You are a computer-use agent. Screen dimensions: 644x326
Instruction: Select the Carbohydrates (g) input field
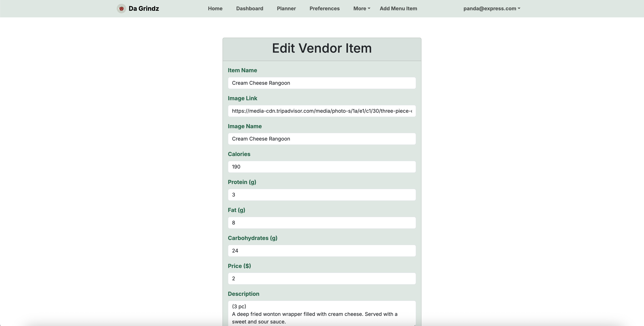(322, 251)
